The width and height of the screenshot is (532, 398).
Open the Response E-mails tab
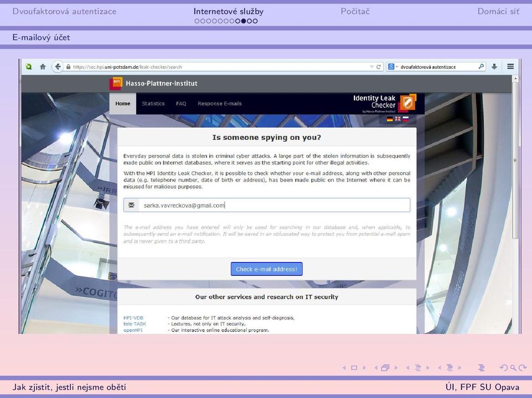click(x=220, y=104)
